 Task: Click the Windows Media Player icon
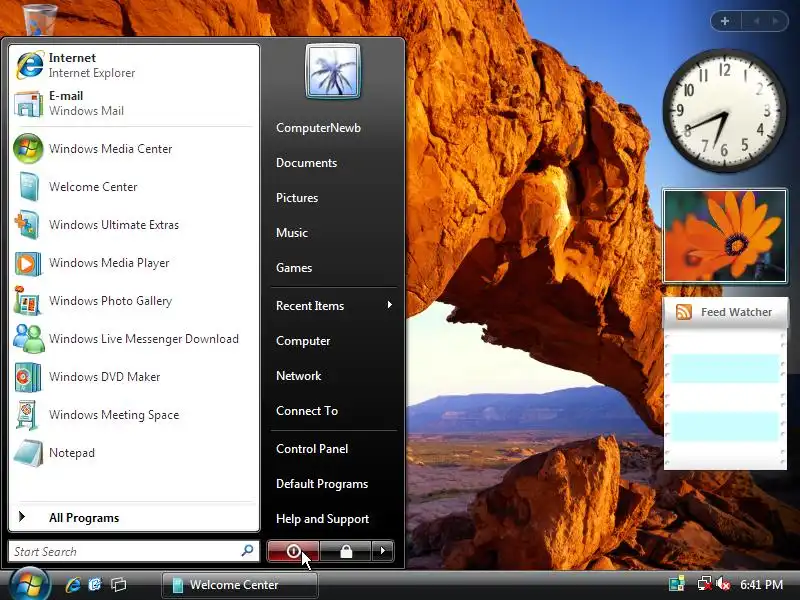click(x=28, y=263)
